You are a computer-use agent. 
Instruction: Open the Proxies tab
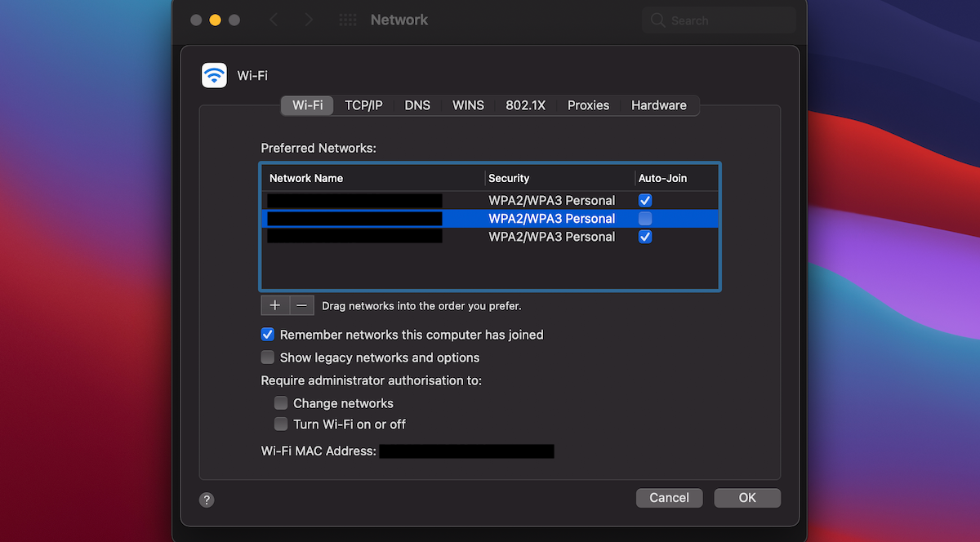pos(588,105)
